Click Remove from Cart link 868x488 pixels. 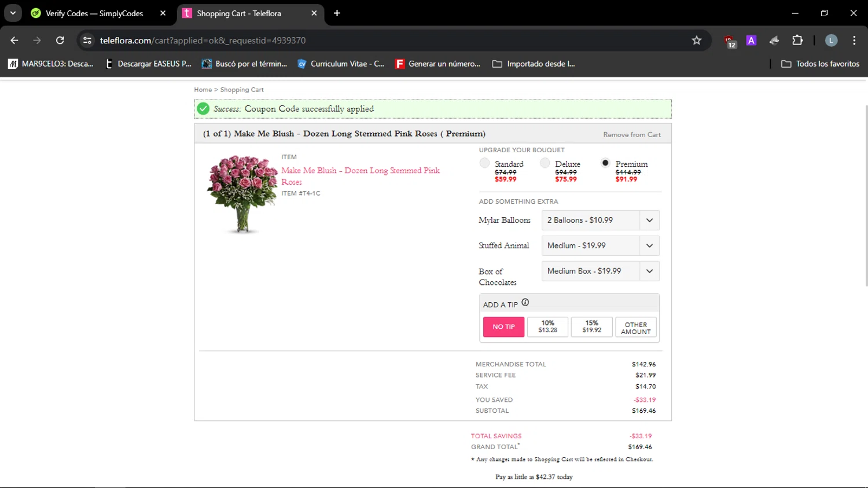click(632, 134)
